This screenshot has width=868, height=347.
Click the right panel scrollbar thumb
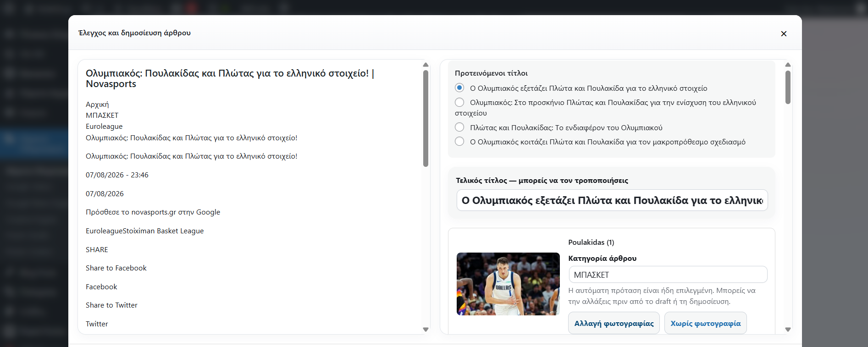tap(788, 87)
